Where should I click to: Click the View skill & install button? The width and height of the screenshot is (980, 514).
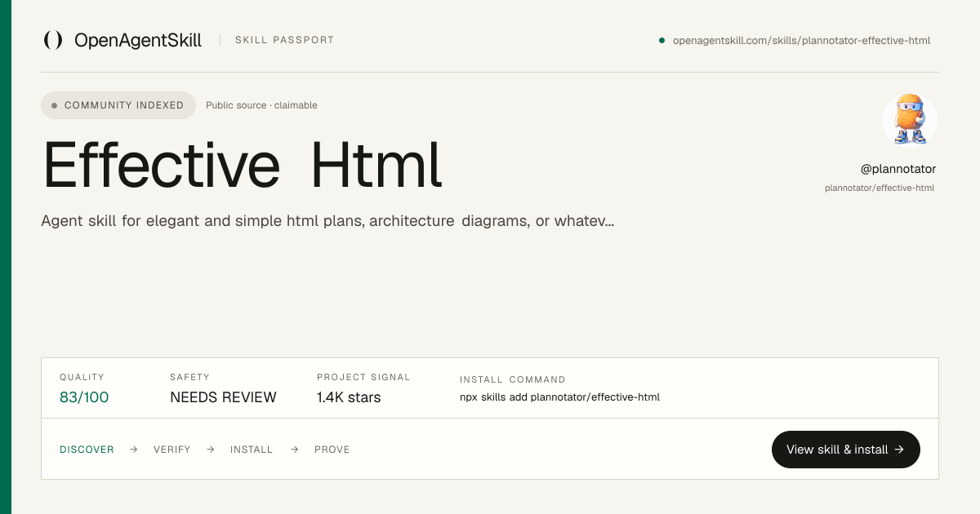(846, 450)
